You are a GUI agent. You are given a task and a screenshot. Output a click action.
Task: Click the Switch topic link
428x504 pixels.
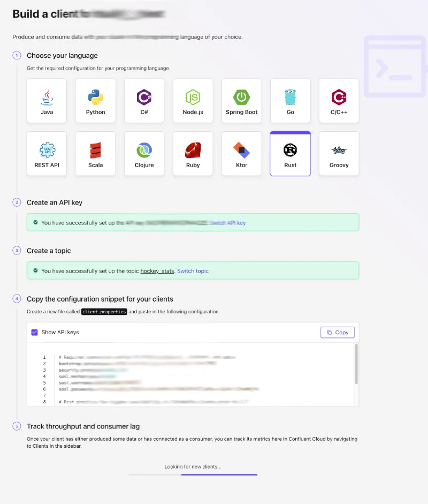point(193,271)
